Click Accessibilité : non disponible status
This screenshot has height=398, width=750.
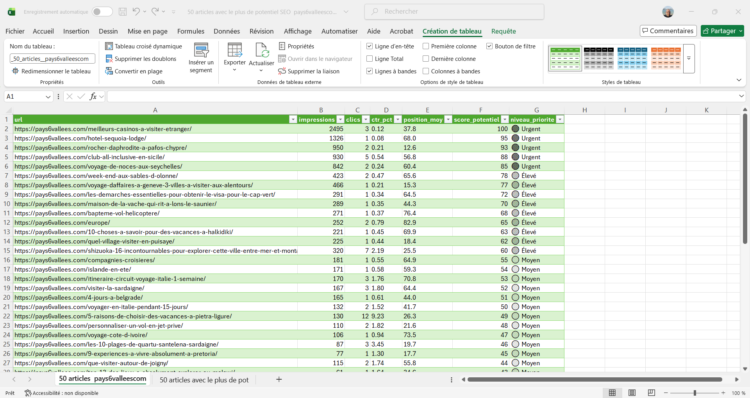point(61,393)
